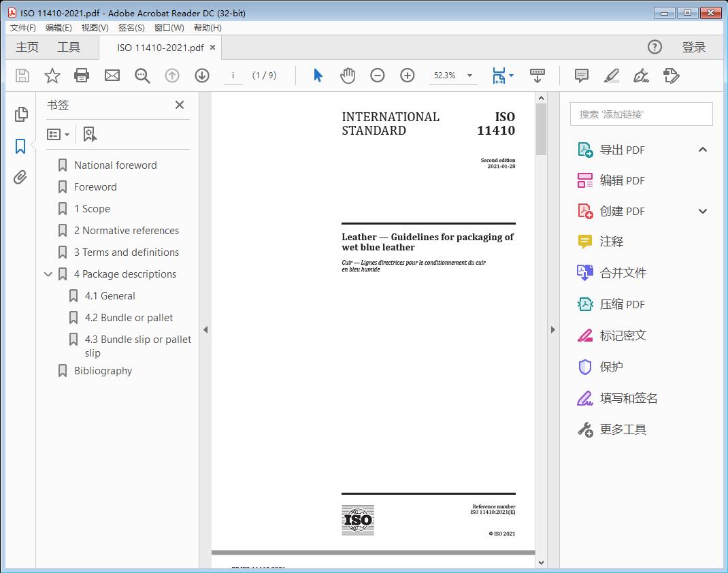Viewport: 728px width, 573px height.
Task: Collapse the 4 Package descriptions bookmark
Action: pyautogui.click(x=48, y=274)
